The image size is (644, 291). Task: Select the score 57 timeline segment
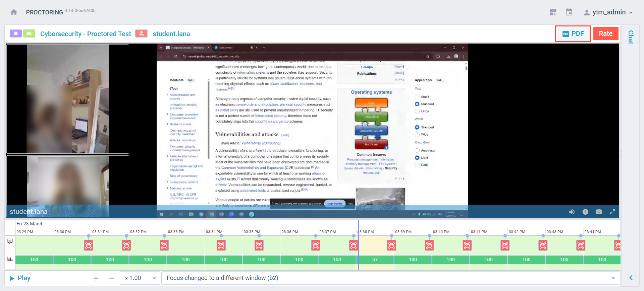tap(375, 260)
